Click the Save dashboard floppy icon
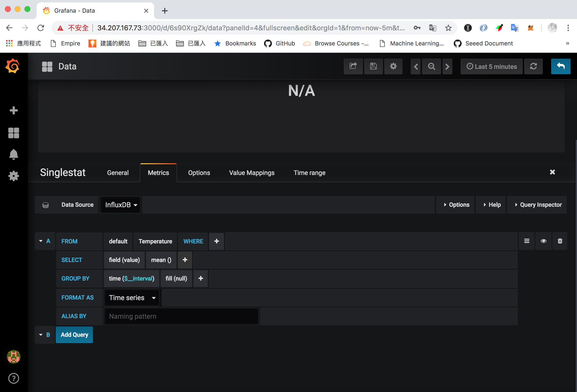The image size is (577, 392). point(373,66)
